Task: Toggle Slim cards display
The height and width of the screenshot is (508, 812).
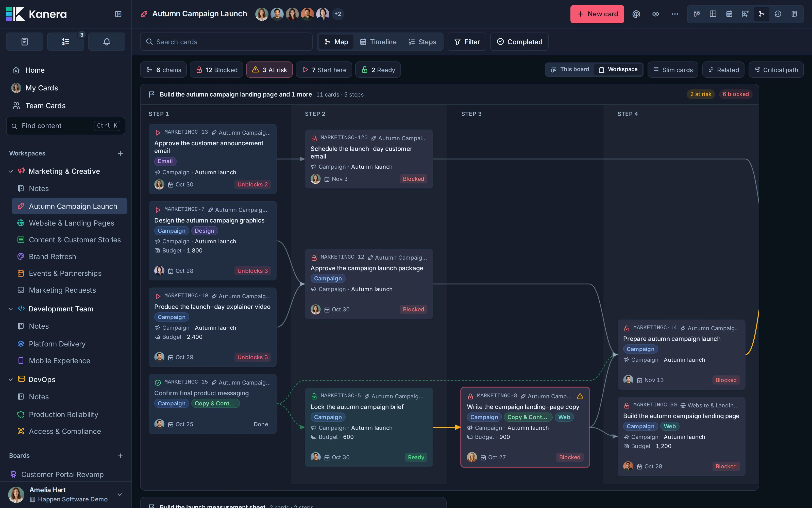Action: coord(673,70)
